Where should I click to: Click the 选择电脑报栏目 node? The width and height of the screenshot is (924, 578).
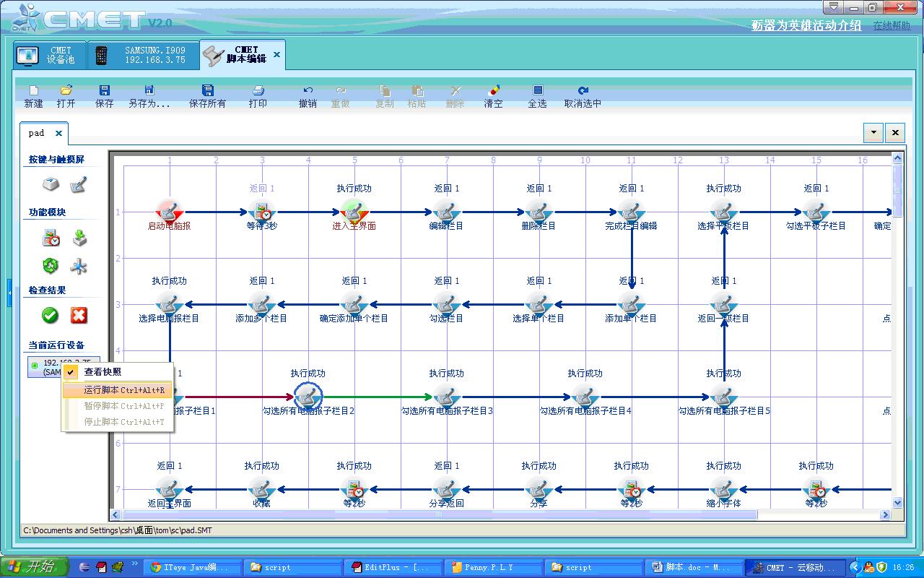click(170, 303)
